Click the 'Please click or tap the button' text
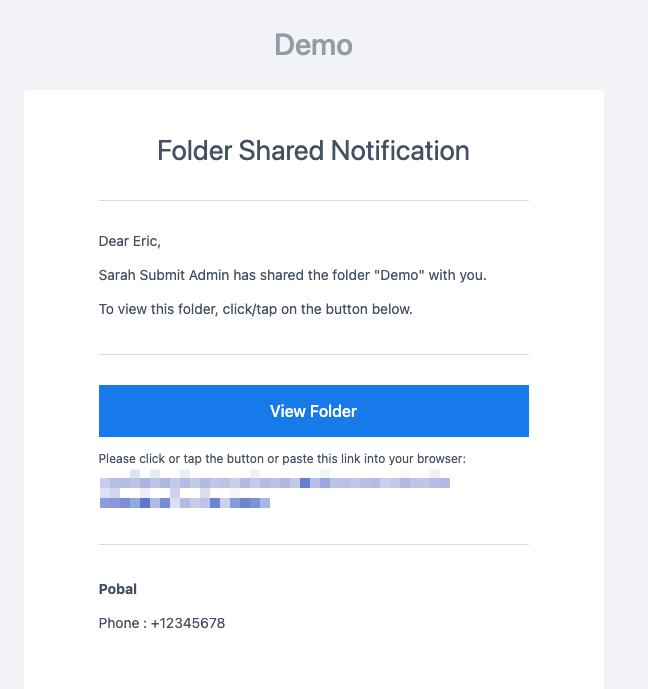The width and height of the screenshot is (648, 689). click(x=180, y=459)
